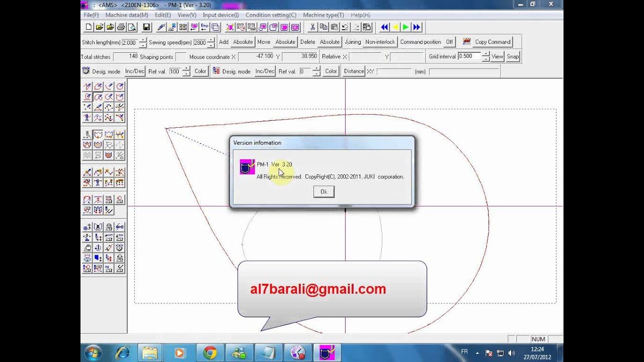Open the Machine type(T) menu

324,15
